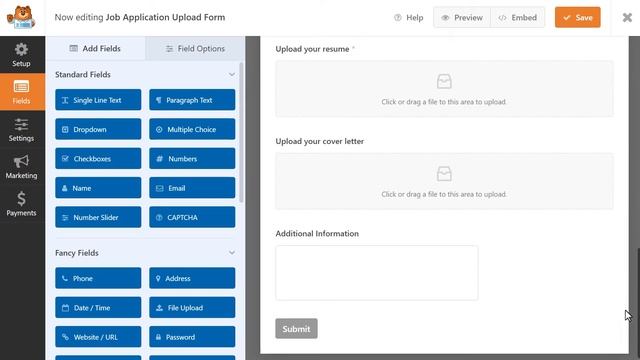Select the Upload your resume label
Image resolution: width=640 pixels, height=360 pixels.
click(312, 49)
